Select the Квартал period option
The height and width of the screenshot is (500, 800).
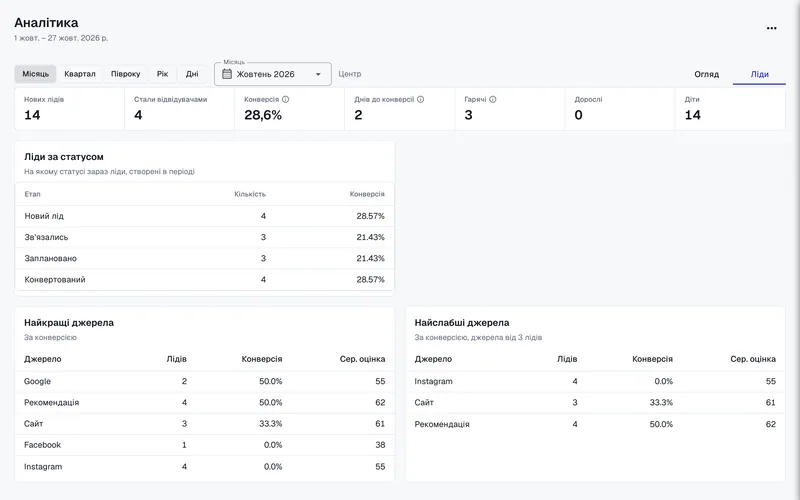80,74
